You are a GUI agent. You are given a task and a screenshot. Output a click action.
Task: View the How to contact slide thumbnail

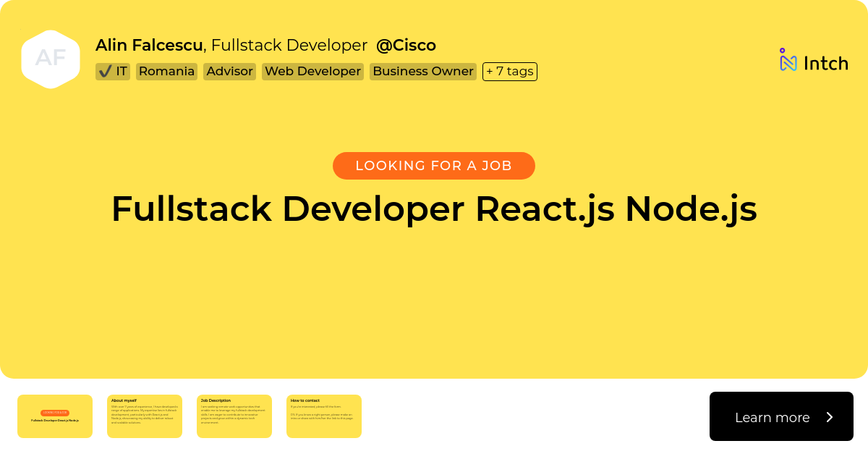point(324,416)
